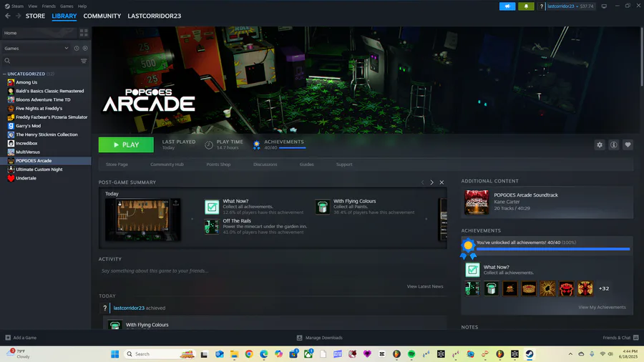
Task: Open the Store Page link
Action: point(117,164)
